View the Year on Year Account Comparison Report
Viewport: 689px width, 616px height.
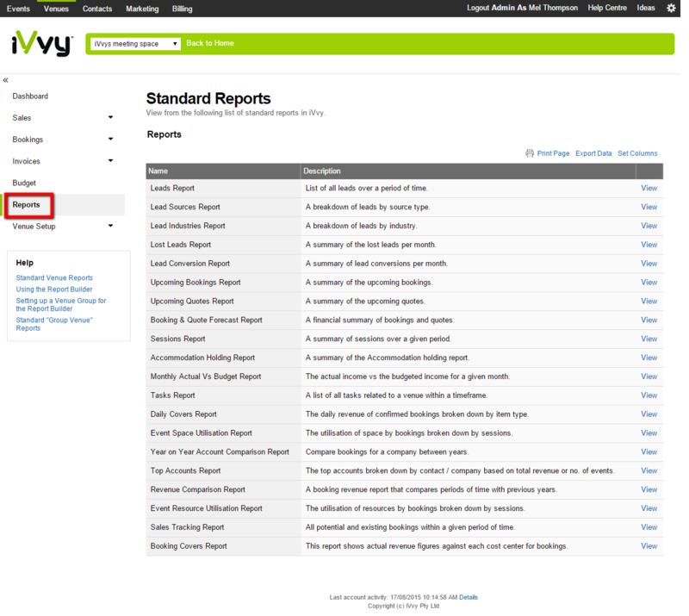pyautogui.click(x=649, y=452)
